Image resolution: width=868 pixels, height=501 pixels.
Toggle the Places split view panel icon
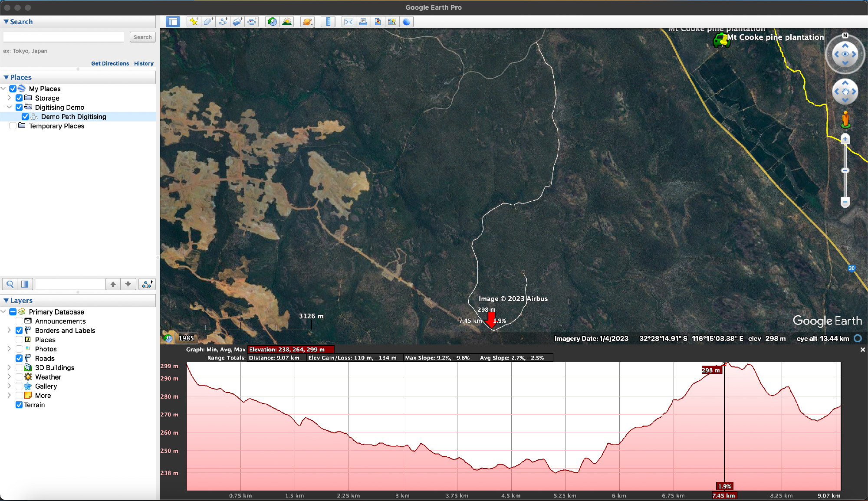click(x=25, y=284)
